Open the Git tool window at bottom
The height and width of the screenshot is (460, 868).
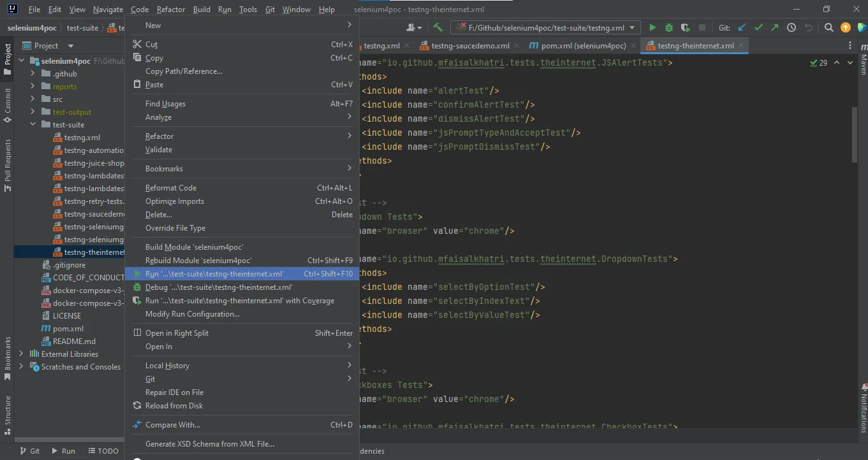(x=29, y=450)
